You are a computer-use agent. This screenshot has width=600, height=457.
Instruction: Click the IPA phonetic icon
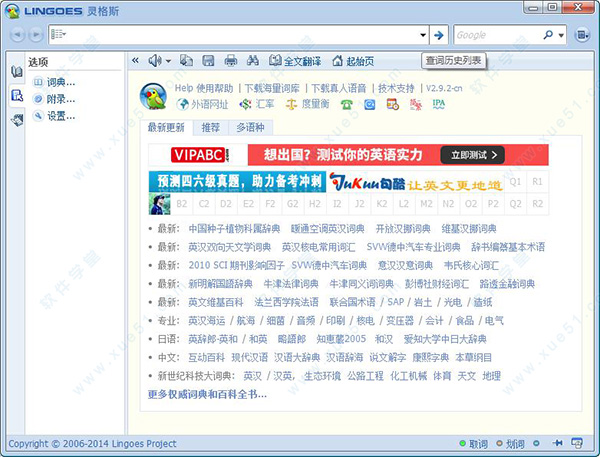(x=439, y=104)
